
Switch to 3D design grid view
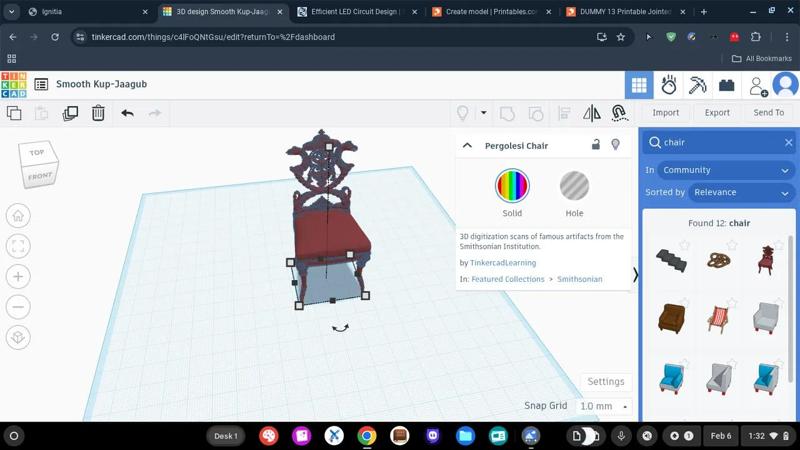pos(639,85)
